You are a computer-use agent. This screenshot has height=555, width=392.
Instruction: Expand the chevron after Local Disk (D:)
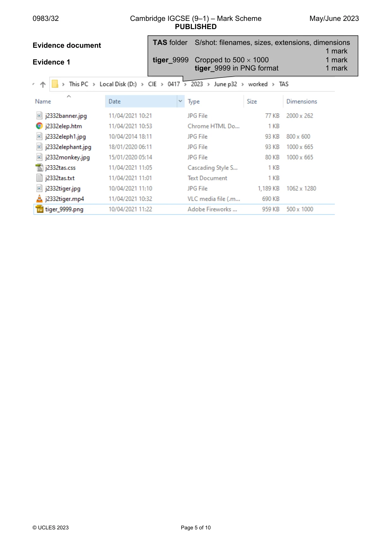(x=142, y=84)
